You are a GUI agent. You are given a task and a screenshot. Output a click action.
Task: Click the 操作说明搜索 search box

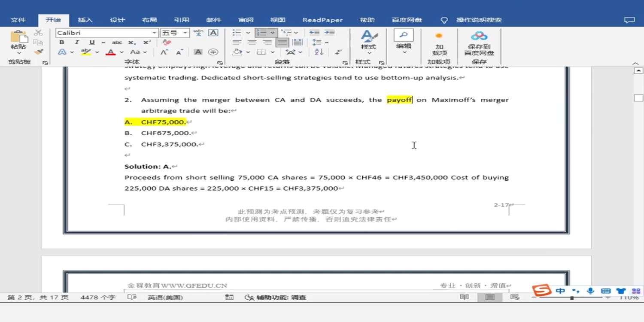point(479,20)
